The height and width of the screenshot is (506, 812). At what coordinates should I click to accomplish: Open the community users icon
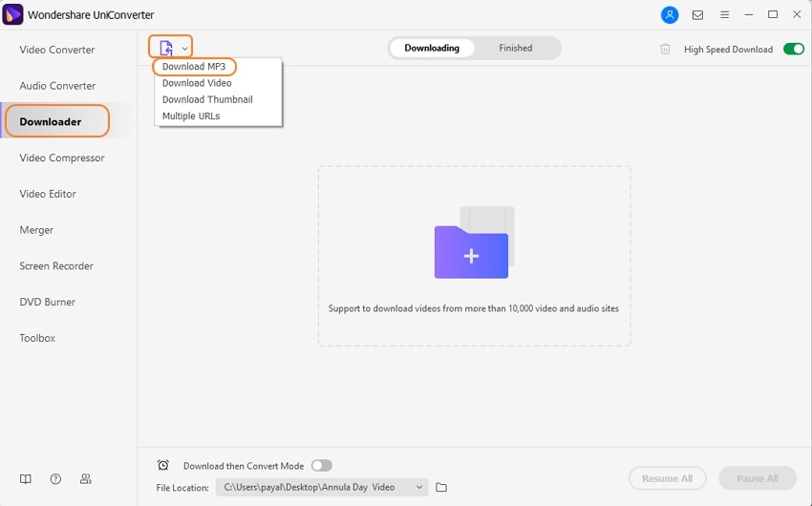tap(85, 479)
